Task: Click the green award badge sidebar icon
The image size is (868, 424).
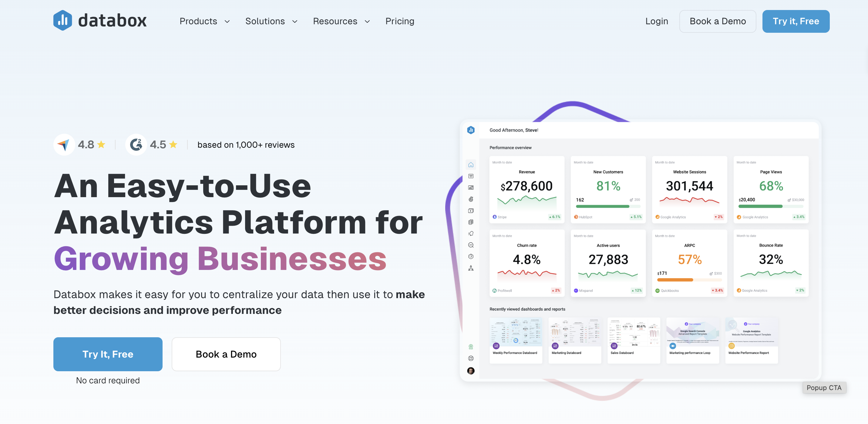Action: click(x=471, y=347)
